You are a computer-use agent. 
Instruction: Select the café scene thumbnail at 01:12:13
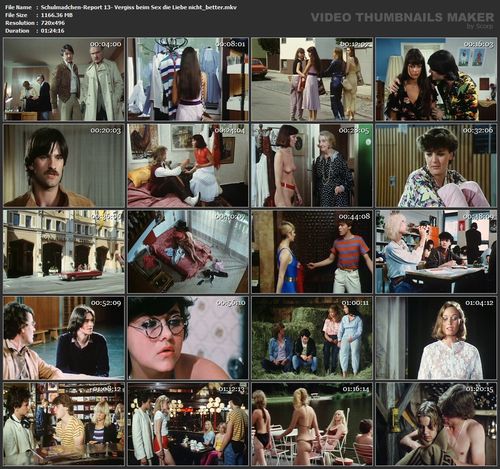[188, 424]
